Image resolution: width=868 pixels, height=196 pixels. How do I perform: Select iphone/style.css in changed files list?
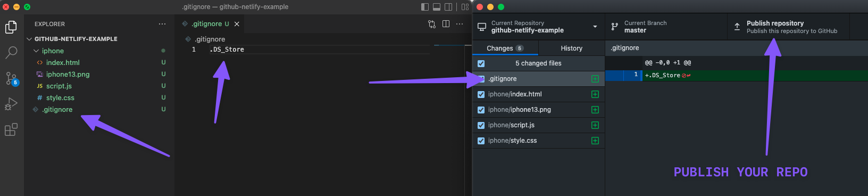[539, 141]
